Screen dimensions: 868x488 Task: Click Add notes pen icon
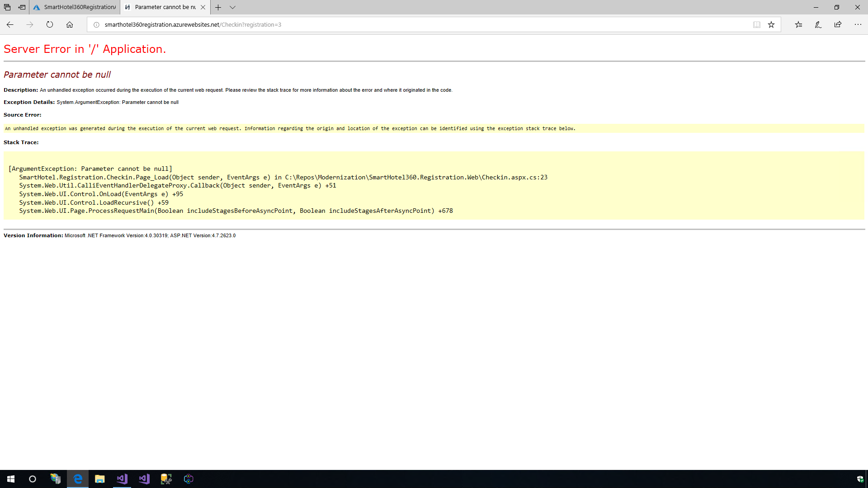point(818,25)
